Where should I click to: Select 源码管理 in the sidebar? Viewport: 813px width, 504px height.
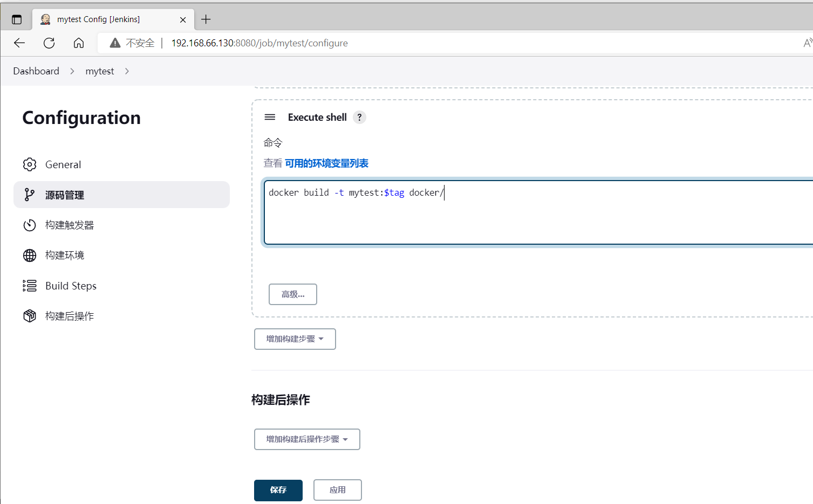click(121, 195)
